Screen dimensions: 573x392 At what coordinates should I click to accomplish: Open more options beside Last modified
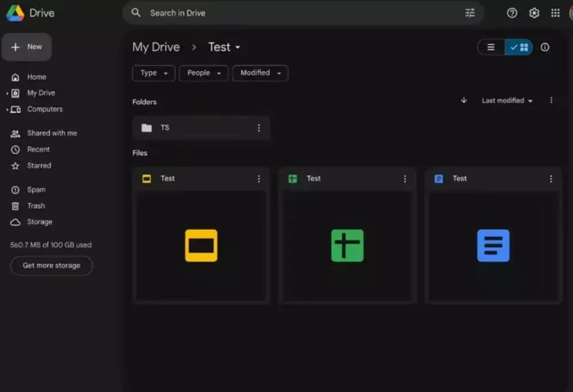551,100
